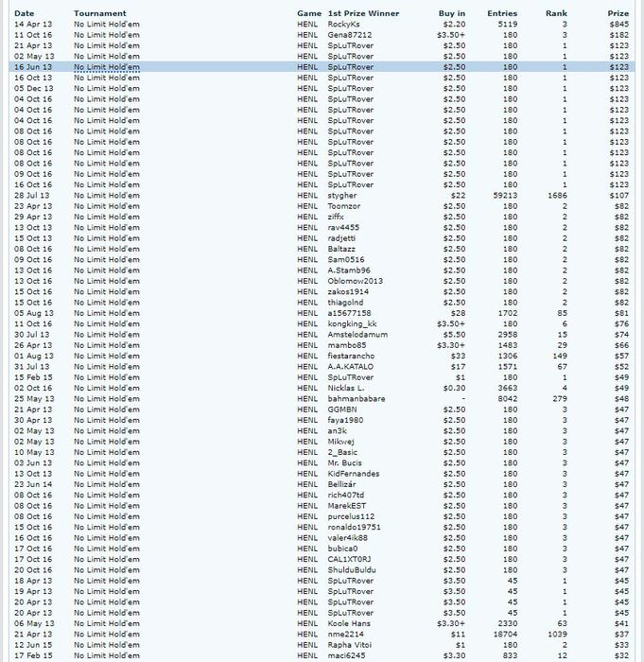Select winner name thiagolnd
This screenshot has height=662, width=644.
tap(345, 303)
